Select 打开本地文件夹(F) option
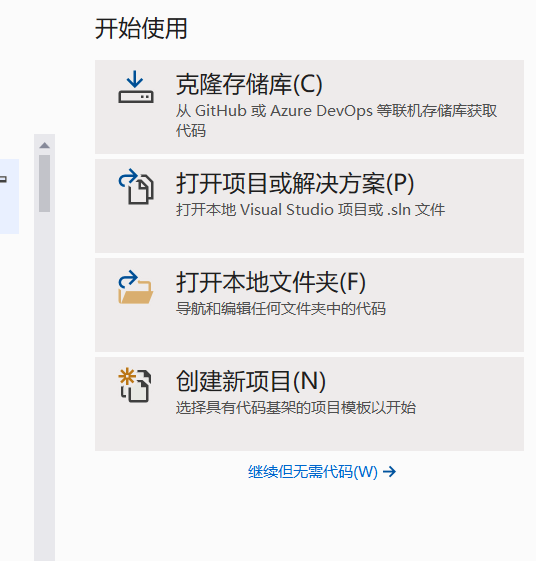 coord(309,305)
